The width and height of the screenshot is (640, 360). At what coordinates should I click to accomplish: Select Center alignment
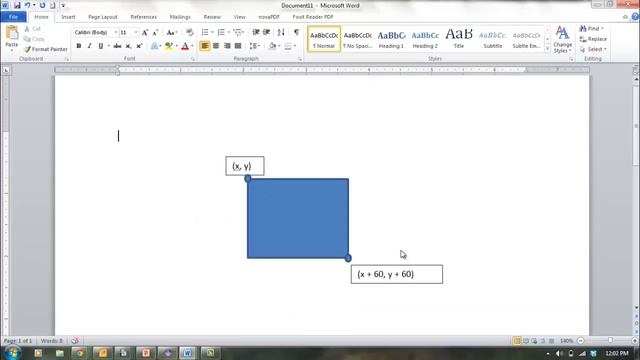click(x=216, y=46)
